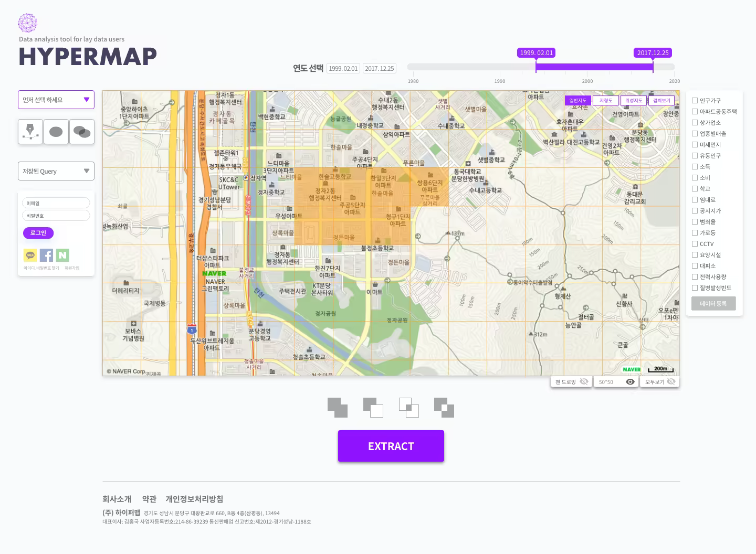Click the 데이터 등록 button
The image size is (756, 554).
point(713,303)
